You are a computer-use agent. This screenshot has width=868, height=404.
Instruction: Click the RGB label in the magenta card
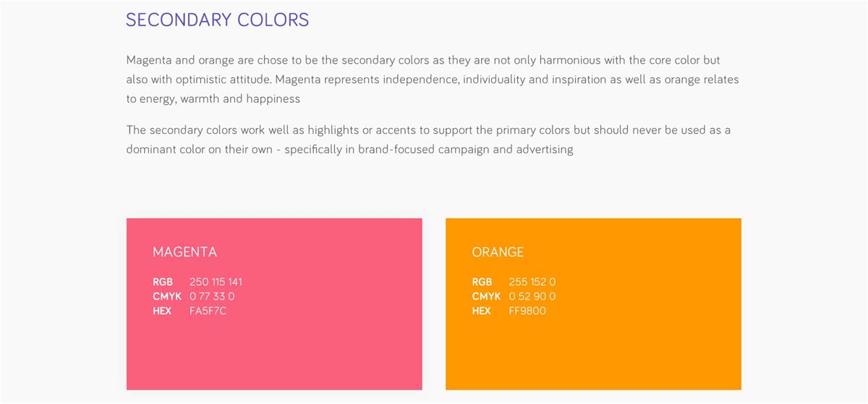pyautogui.click(x=163, y=282)
